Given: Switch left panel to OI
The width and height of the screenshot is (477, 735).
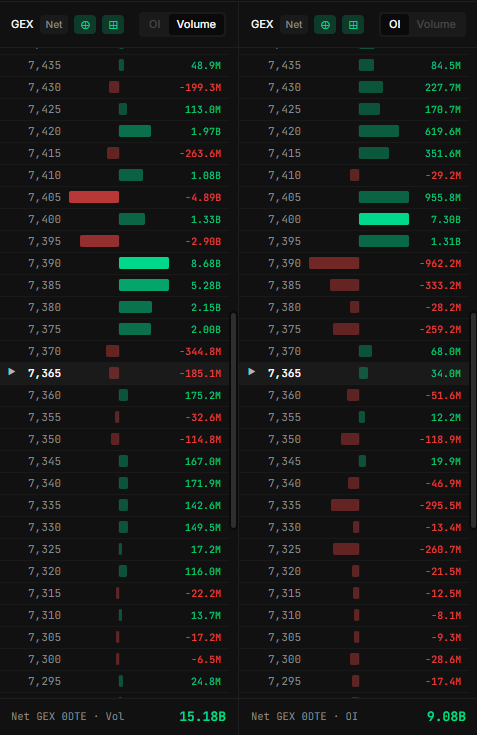Looking at the screenshot, I should (155, 24).
